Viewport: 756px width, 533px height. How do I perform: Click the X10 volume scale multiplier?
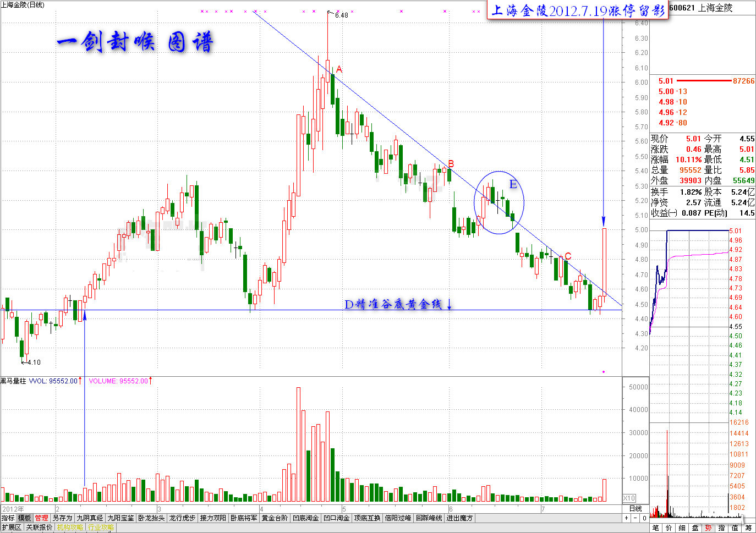pyautogui.click(x=629, y=498)
